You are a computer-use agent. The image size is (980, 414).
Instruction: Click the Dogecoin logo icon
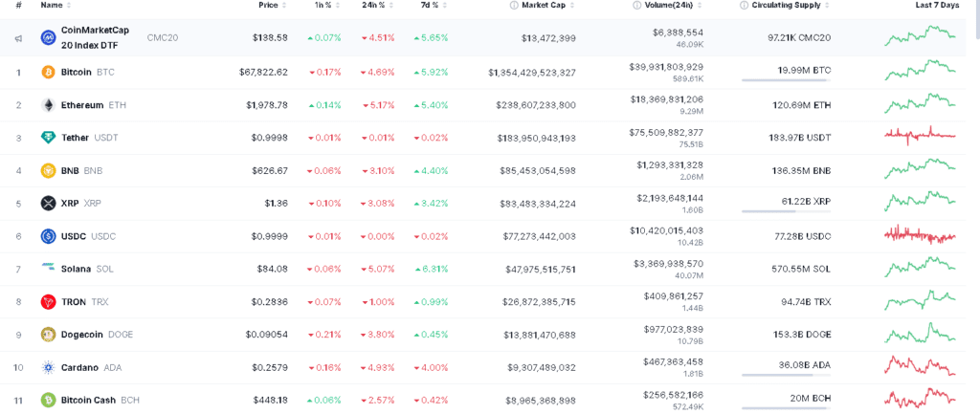click(x=48, y=335)
